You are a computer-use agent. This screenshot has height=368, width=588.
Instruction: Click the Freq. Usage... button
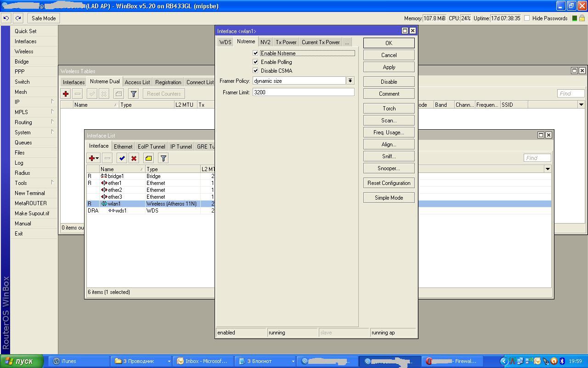coord(389,132)
